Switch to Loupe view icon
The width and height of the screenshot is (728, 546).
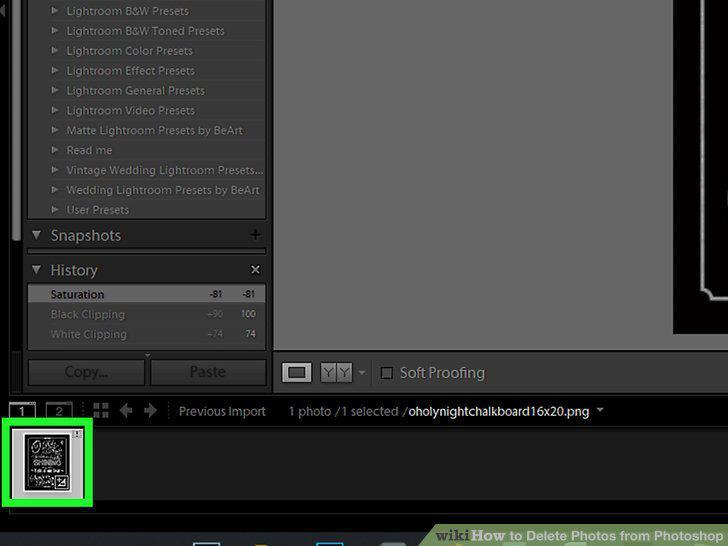click(297, 372)
